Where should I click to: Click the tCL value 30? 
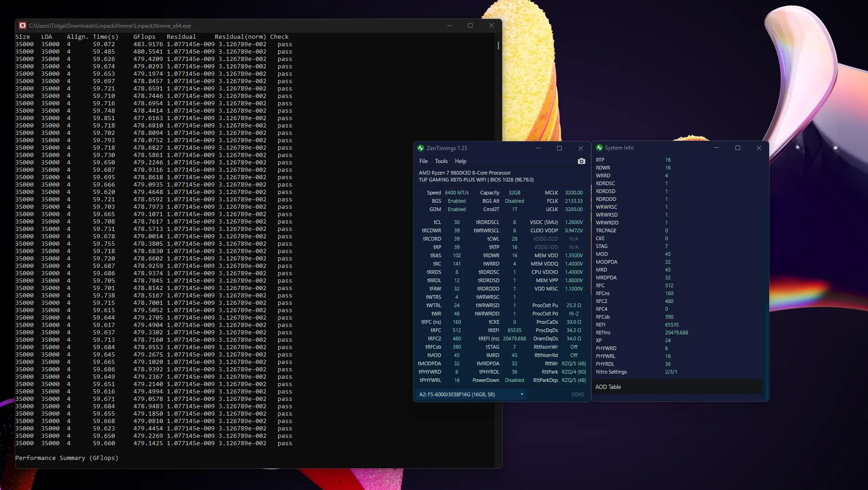tap(456, 222)
